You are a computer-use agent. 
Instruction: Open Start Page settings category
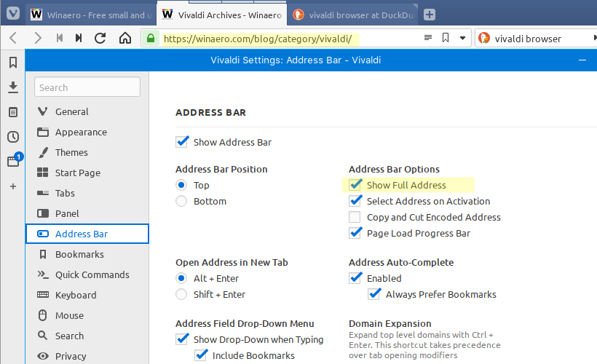[x=87, y=173]
